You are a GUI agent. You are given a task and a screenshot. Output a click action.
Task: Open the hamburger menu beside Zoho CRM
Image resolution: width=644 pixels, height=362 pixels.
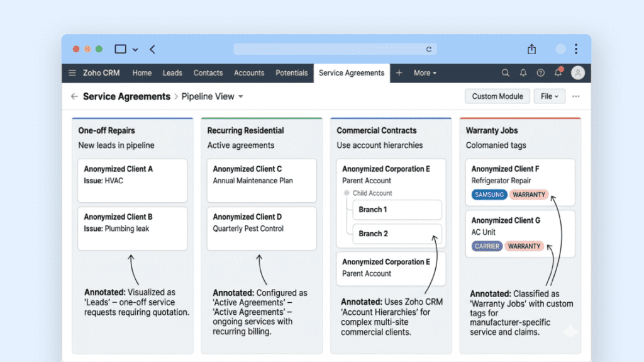pyautogui.click(x=73, y=73)
